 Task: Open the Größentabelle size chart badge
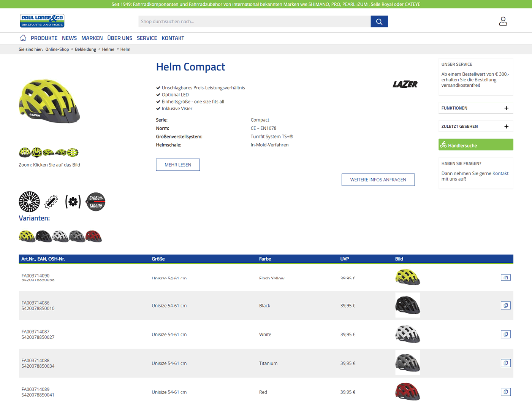96,201
